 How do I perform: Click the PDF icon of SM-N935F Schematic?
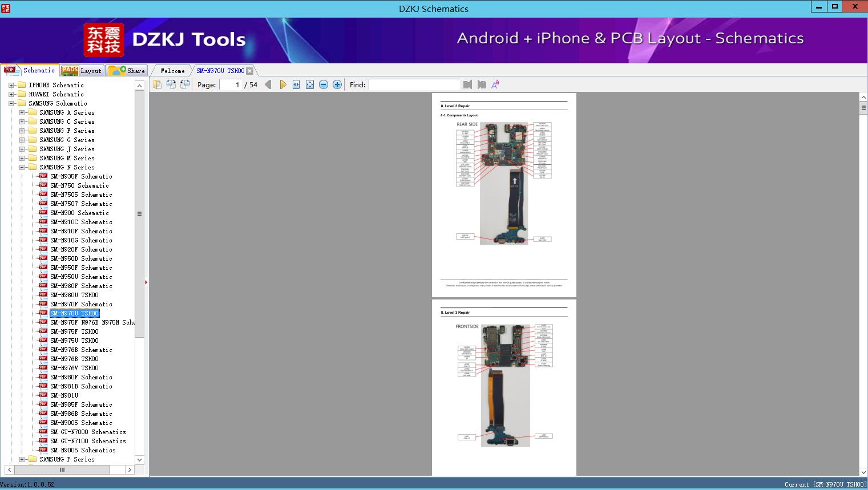coord(43,176)
